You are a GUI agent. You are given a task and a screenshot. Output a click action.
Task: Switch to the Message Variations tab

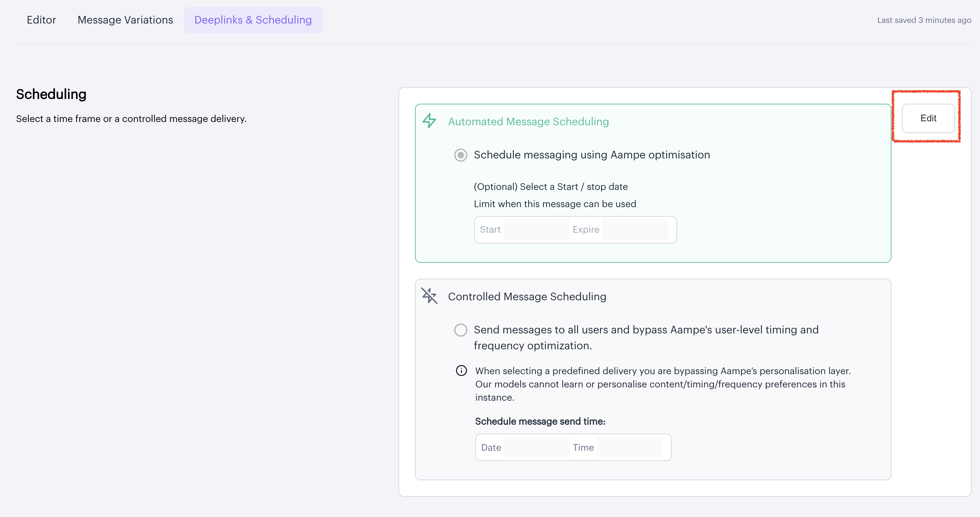point(125,20)
